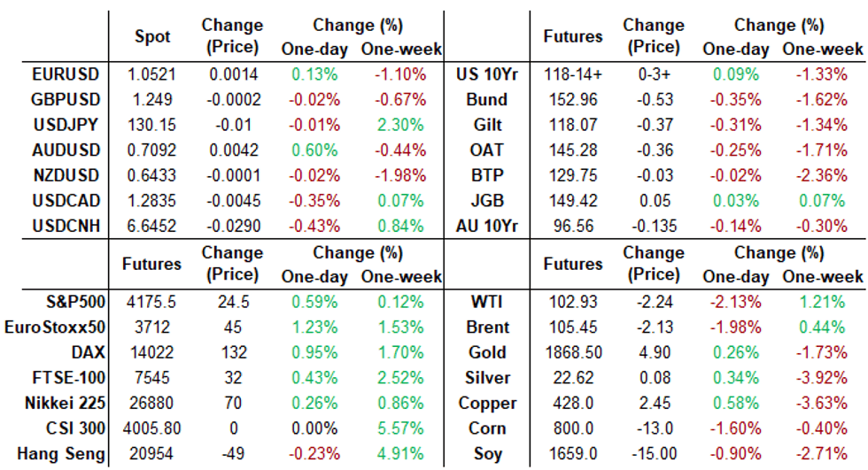Select the USDJPY spot value 130.15
This screenshot has width=868, height=470.
point(151,125)
